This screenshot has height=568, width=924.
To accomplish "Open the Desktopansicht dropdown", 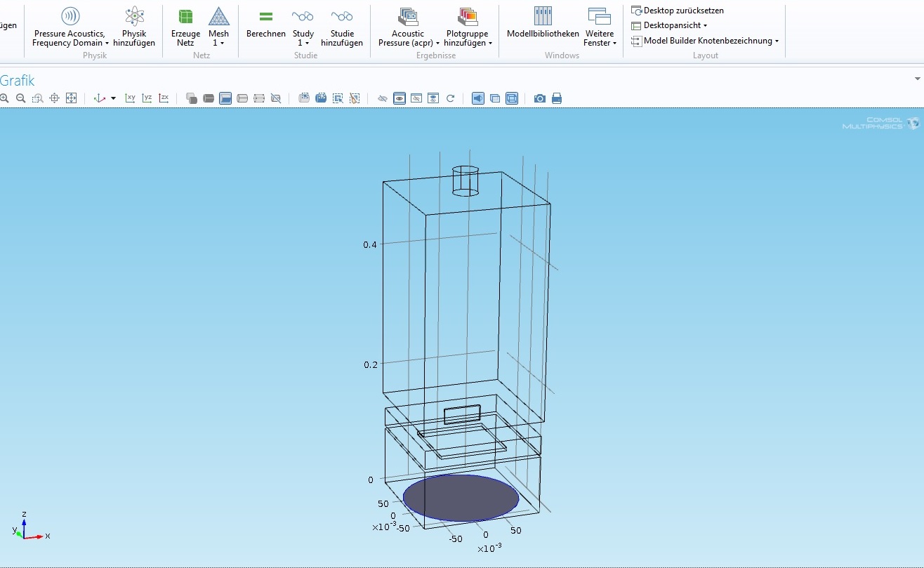I will click(674, 25).
